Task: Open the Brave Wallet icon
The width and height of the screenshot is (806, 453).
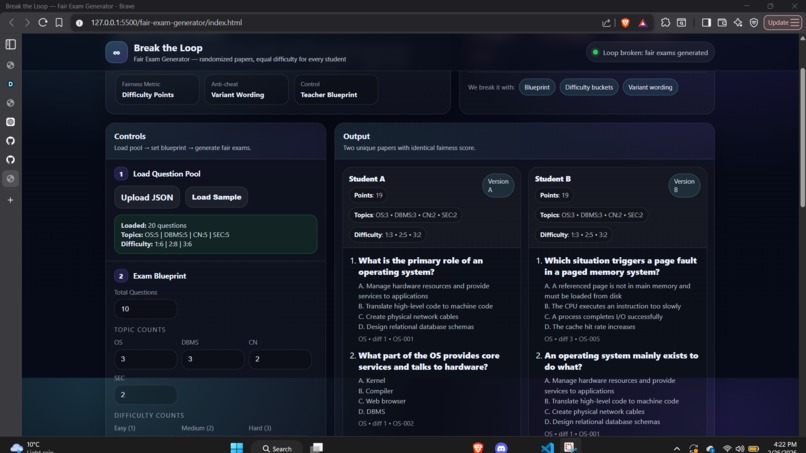Action: (722, 23)
